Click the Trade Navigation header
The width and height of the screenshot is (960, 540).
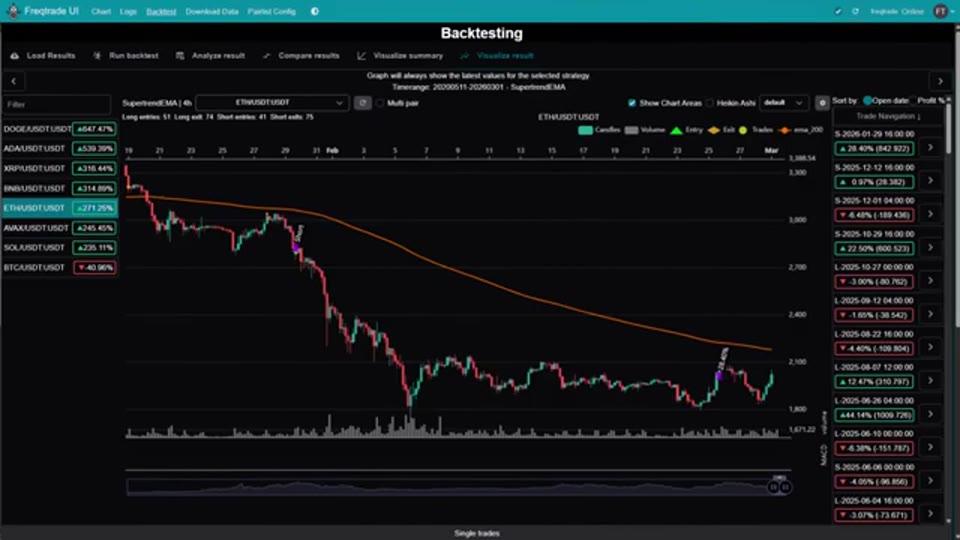pos(888,116)
